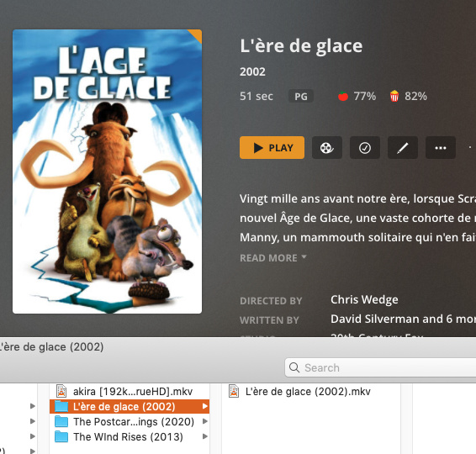Select L'ère de glace (2002).mkv file
This screenshot has width=476, height=454.
coord(299,391)
